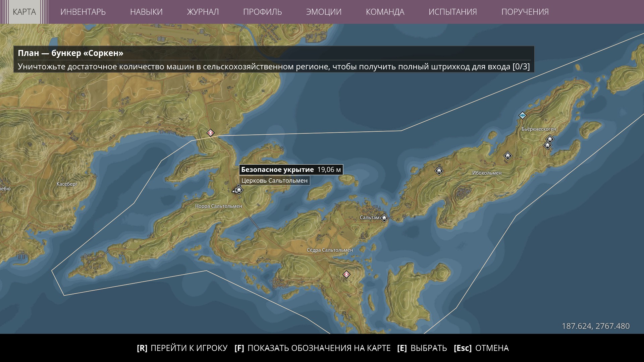Click ПЕРЕЙТИ К ИГРОКУ prompt
Viewport: 644px width, 362px height.
pos(182,348)
